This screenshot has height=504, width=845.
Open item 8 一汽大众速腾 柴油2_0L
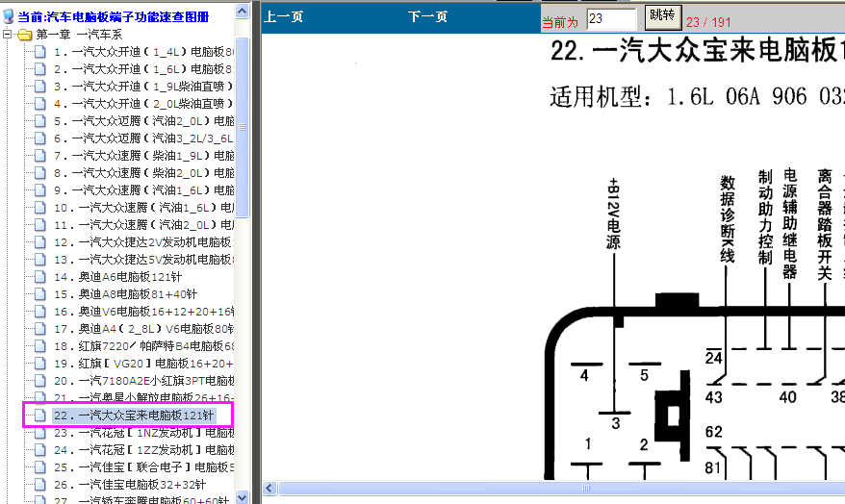[x=143, y=173]
